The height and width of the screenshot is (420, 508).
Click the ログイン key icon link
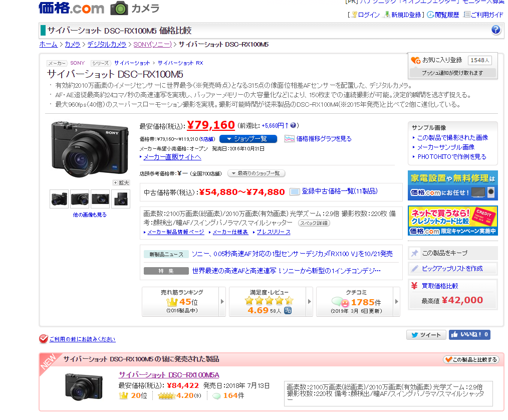click(366, 15)
